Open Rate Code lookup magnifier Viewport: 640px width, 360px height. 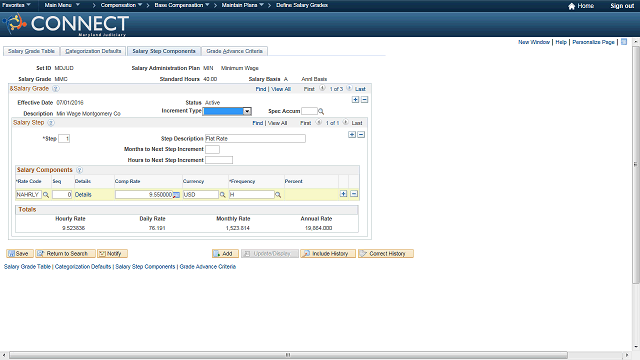click(46, 195)
